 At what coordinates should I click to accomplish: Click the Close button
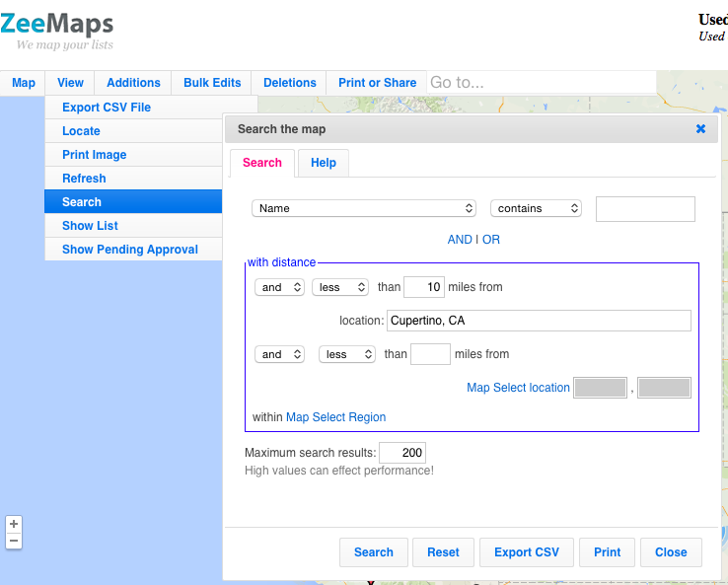671,552
